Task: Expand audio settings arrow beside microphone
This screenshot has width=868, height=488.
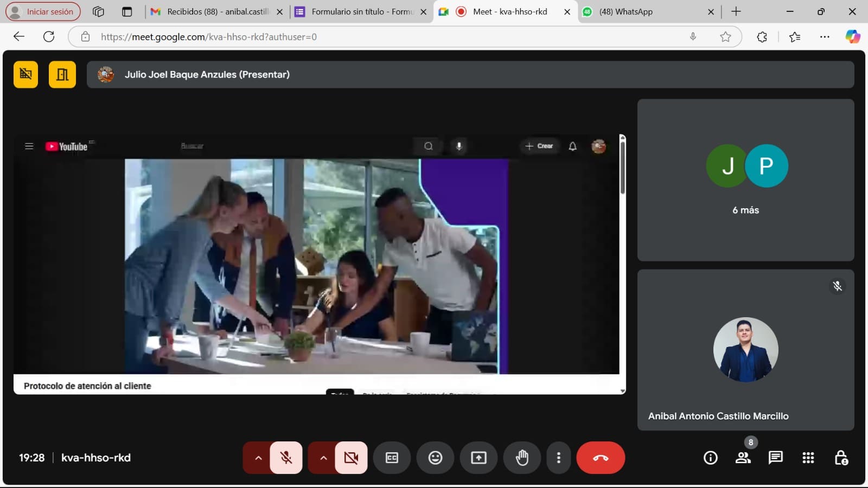Action: [x=258, y=458]
